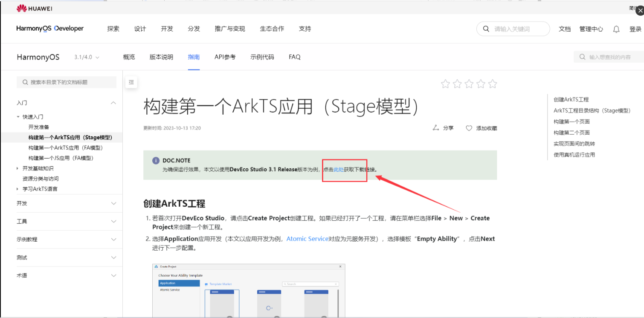Open 构建第一个ArkTS应用（FA模型） sidebar item
The width and height of the screenshot is (644, 318).
(x=66, y=147)
